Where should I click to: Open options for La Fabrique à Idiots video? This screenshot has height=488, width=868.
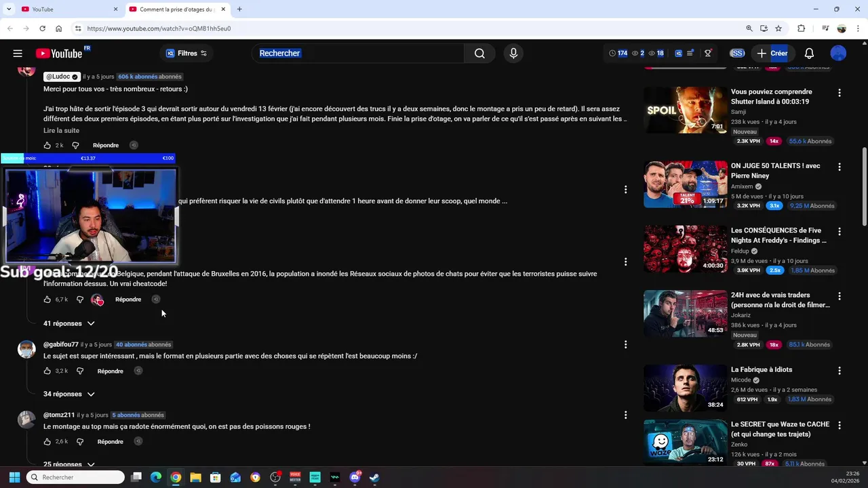[840, 371]
